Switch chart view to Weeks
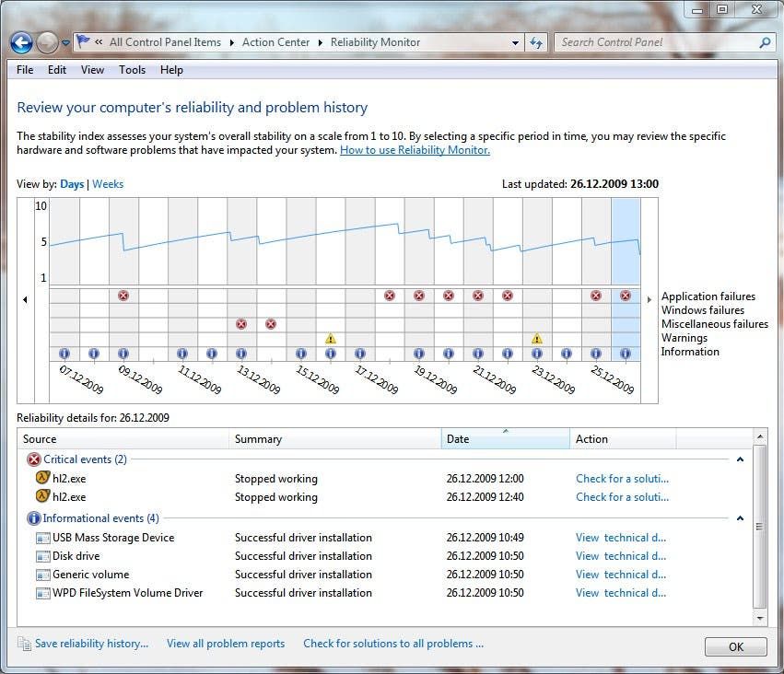This screenshot has height=674, width=784. click(108, 184)
